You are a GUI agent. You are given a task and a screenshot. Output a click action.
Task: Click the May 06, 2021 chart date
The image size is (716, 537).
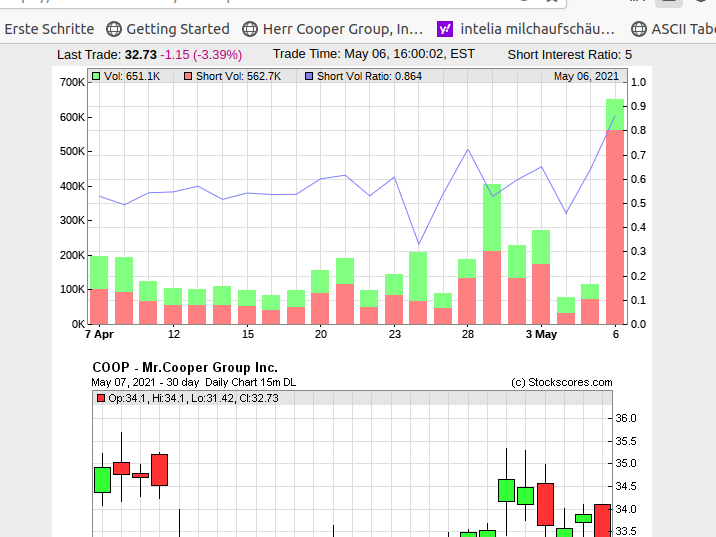[586, 76]
